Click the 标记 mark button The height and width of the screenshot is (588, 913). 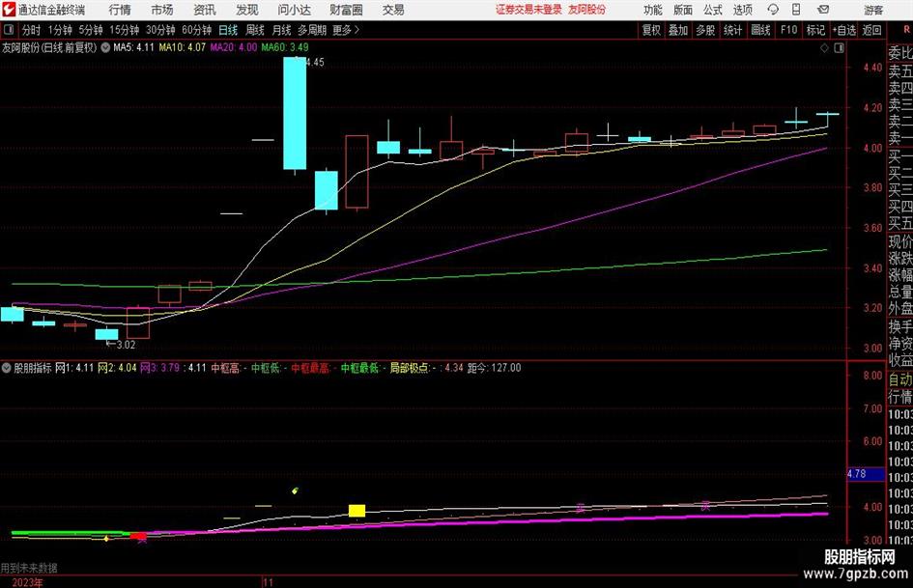pos(815,30)
